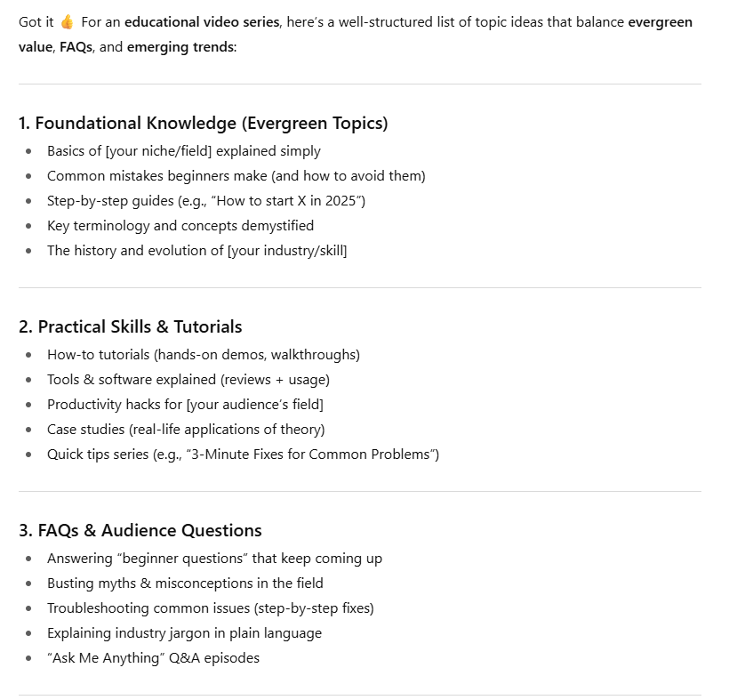737x700 pixels.
Task: Click the "Tools & software explained" bullet
Action: (188, 380)
